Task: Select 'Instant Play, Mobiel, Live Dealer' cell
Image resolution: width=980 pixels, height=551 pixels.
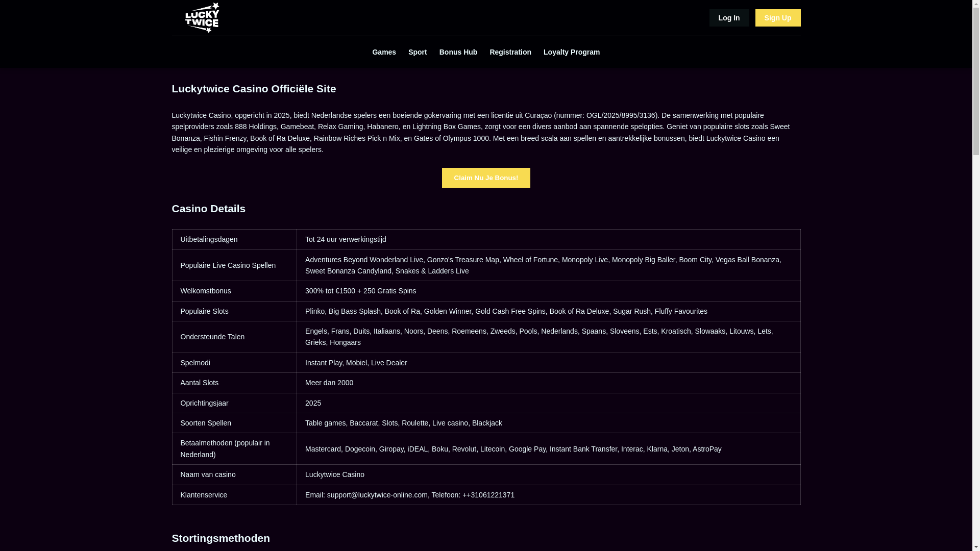Action: coord(548,363)
